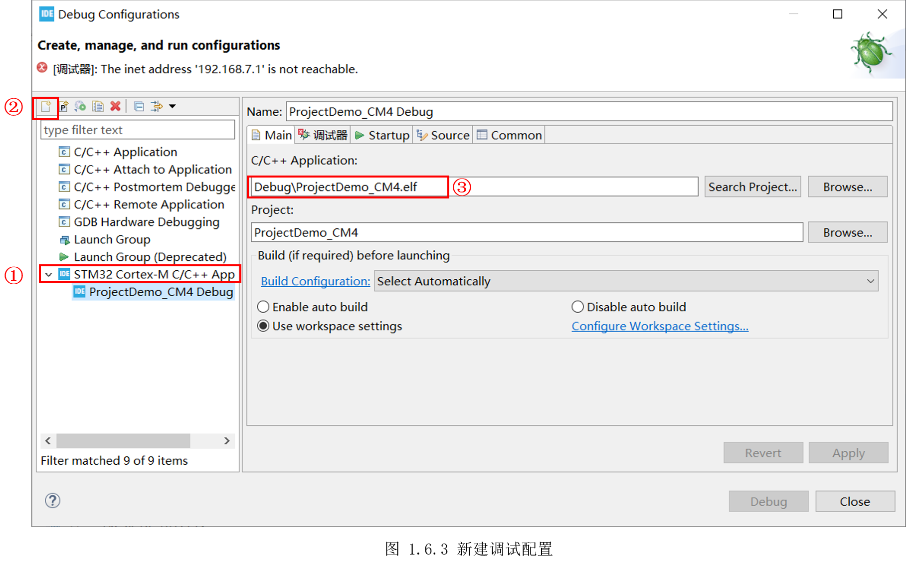Collapse STM32 Cortex-M C/C++ App node

click(48, 274)
